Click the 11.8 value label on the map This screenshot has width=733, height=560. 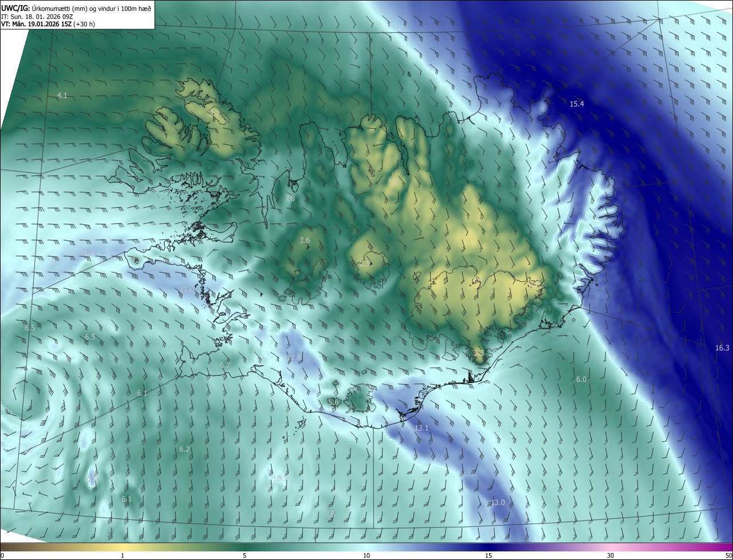tap(294, 358)
